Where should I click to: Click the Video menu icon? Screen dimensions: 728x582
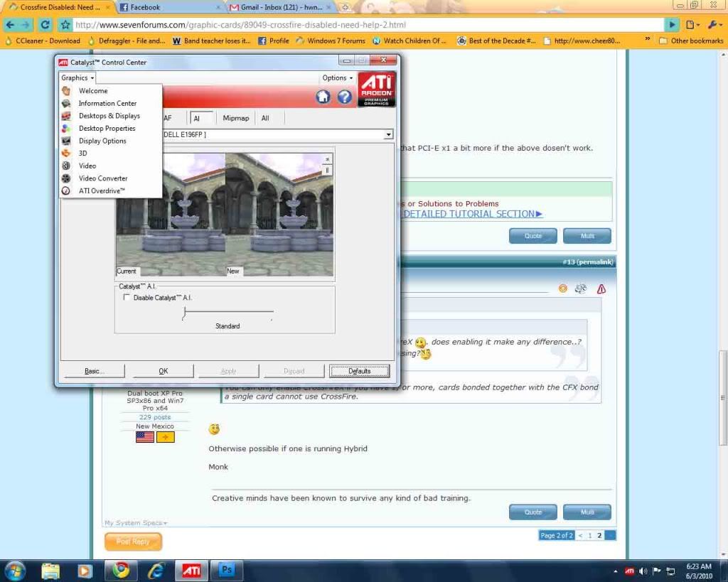(66, 166)
